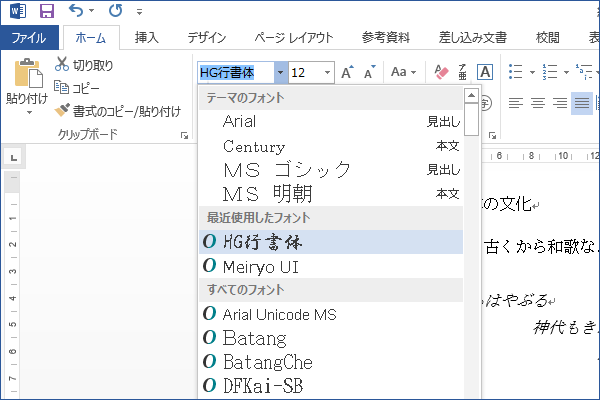
Task: Open the undo history dropdown arrow
Action: [x=91, y=11]
